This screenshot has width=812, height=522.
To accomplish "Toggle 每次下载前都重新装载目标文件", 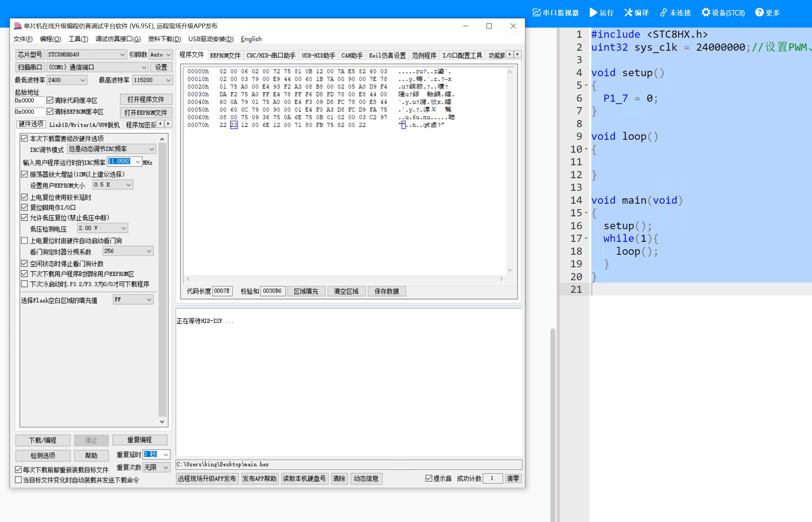I will [x=18, y=470].
